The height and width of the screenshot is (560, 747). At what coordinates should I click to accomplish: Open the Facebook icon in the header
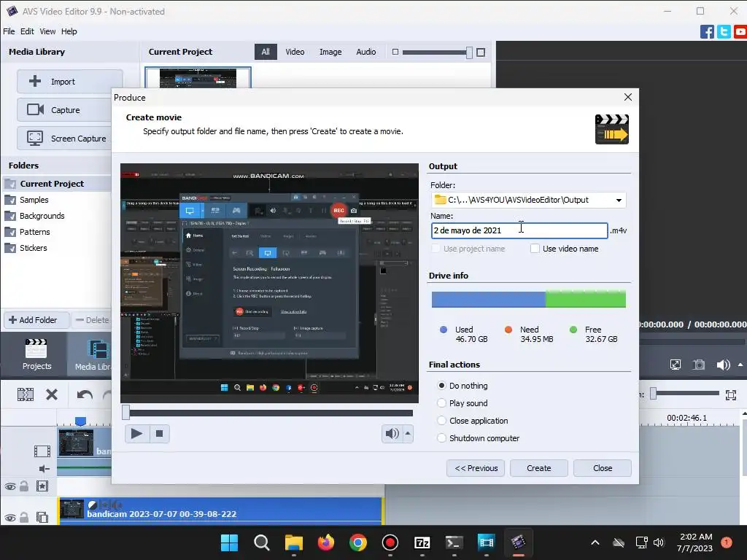click(x=707, y=32)
